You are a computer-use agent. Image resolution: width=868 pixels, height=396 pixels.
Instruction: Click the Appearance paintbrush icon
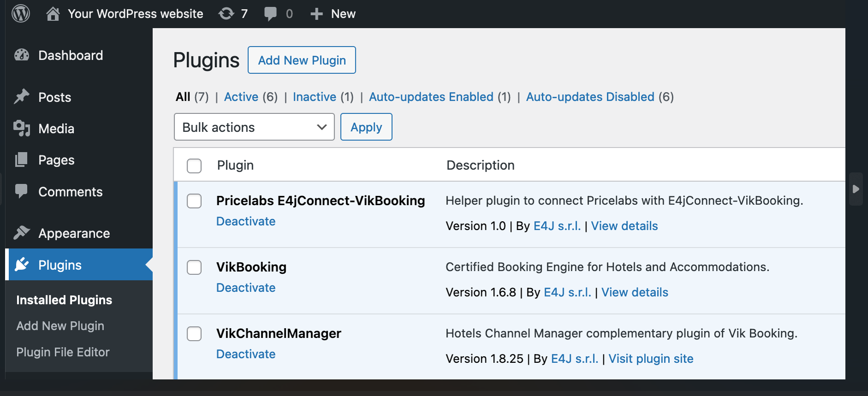pyautogui.click(x=22, y=233)
